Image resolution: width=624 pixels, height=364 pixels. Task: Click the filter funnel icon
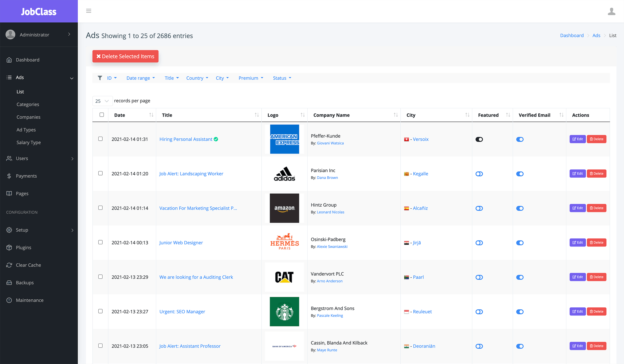(100, 78)
